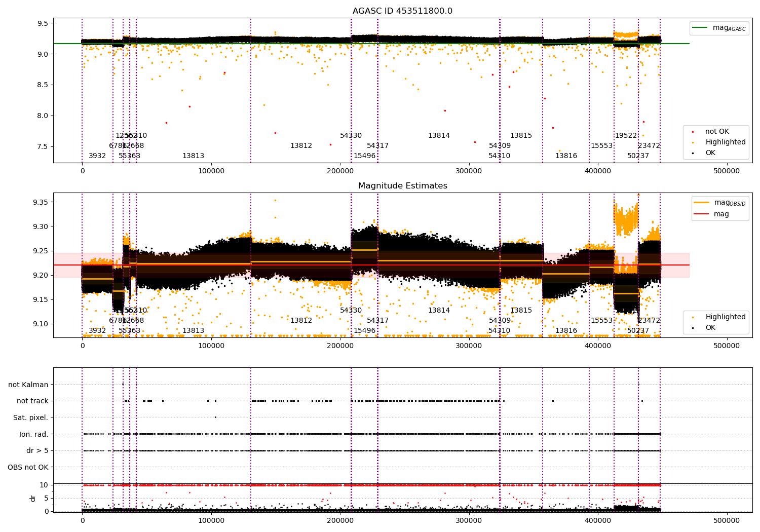This screenshot has width=760, height=532.
Task: Click the rotated 'dr' axis label at bottom
Action: click(32, 498)
